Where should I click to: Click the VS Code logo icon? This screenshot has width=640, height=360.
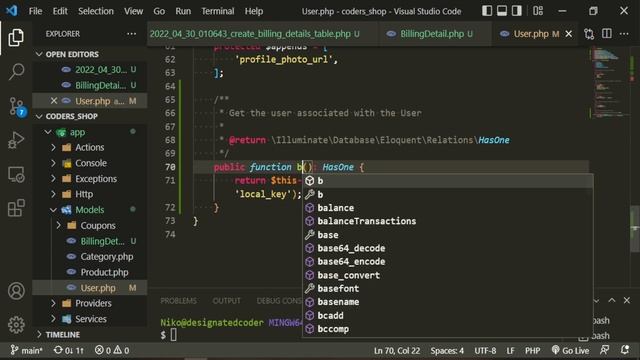coord(11,11)
